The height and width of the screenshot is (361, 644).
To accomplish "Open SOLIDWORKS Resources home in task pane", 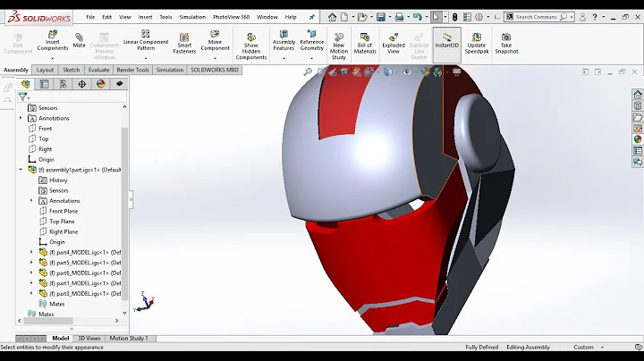I will coord(638,95).
